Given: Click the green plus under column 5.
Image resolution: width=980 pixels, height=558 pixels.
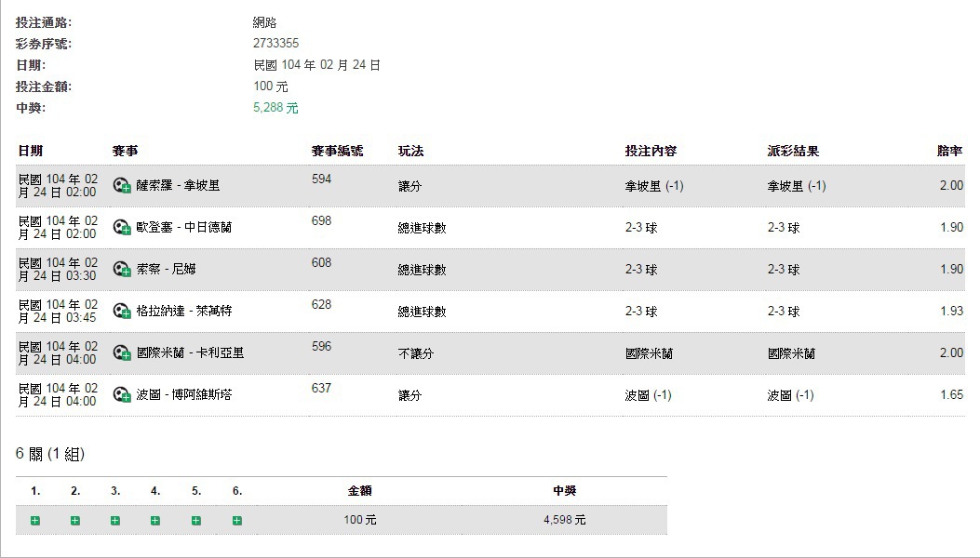Looking at the screenshot, I should pyautogui.click(x=196, y=521).
